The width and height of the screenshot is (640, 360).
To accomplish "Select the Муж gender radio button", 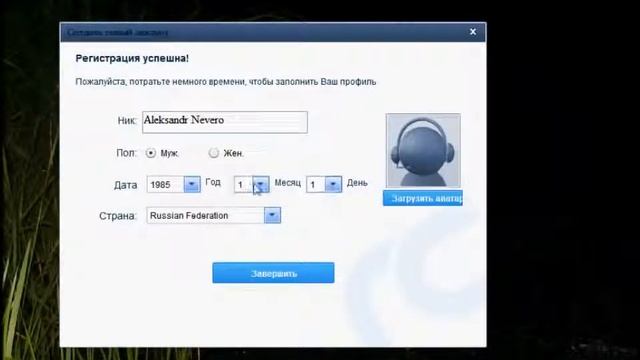I will pos(151,153).
